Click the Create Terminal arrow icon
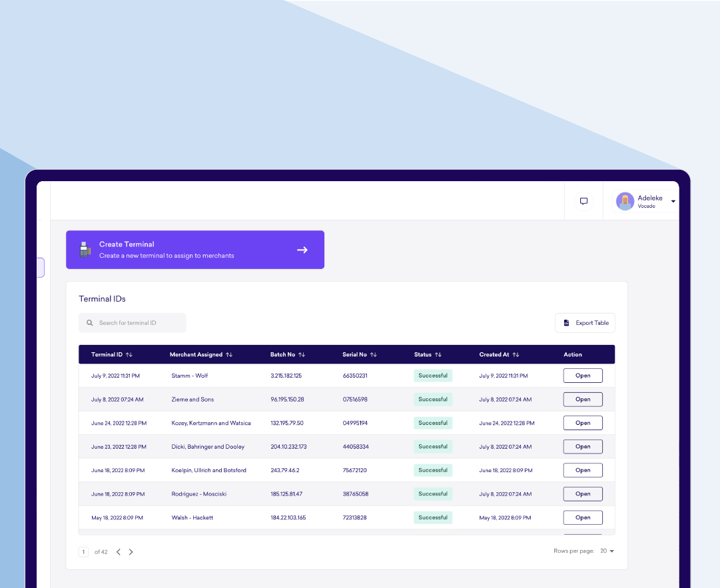 [x=302, y=250]
